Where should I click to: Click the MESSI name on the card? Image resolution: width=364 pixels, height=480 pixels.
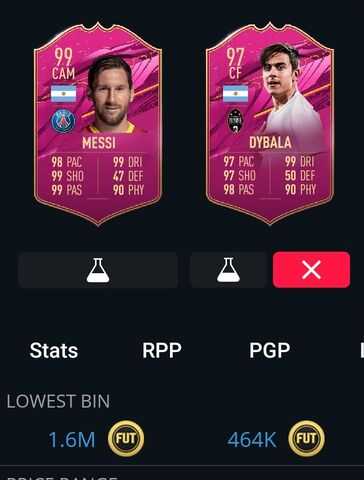tap(99, 143)
